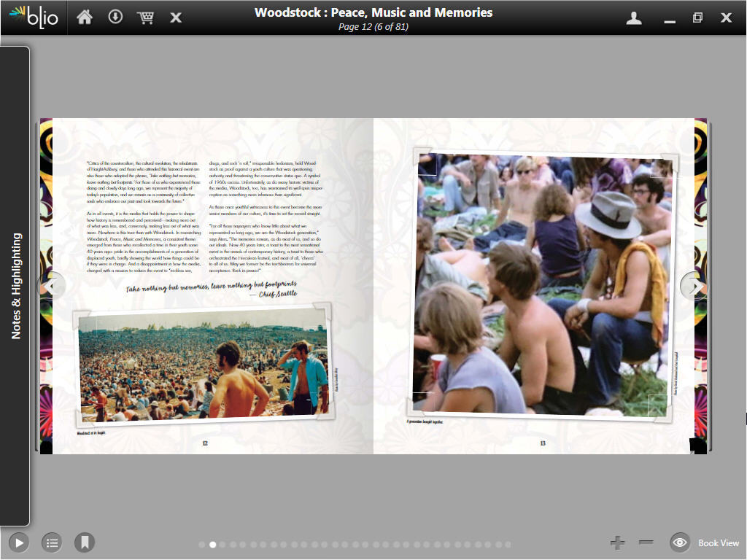Image resolution: width=747 pixels, height=560 pixels.
Task: Zoom out with the minus icon
Action: pos(646,542)
